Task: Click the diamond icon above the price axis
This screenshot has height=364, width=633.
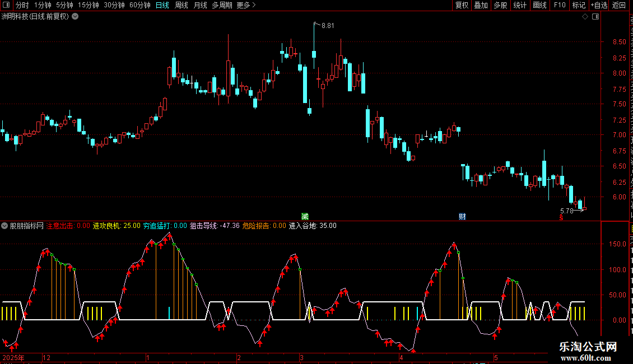Action: pyautogui.click(x=585, y=17)
